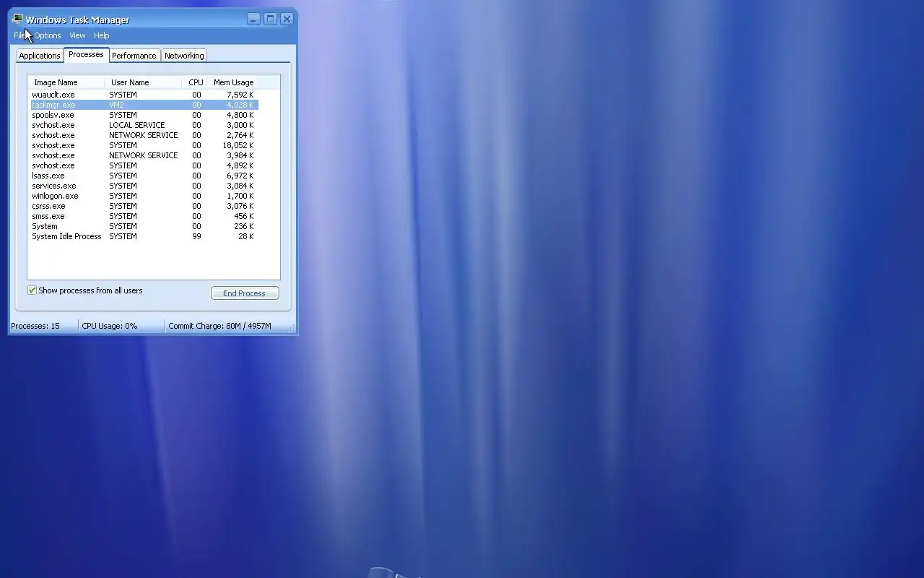Close the Windows Task Manager window
The width and height of the screenshot is (924, 578).
tap(287, 20)
